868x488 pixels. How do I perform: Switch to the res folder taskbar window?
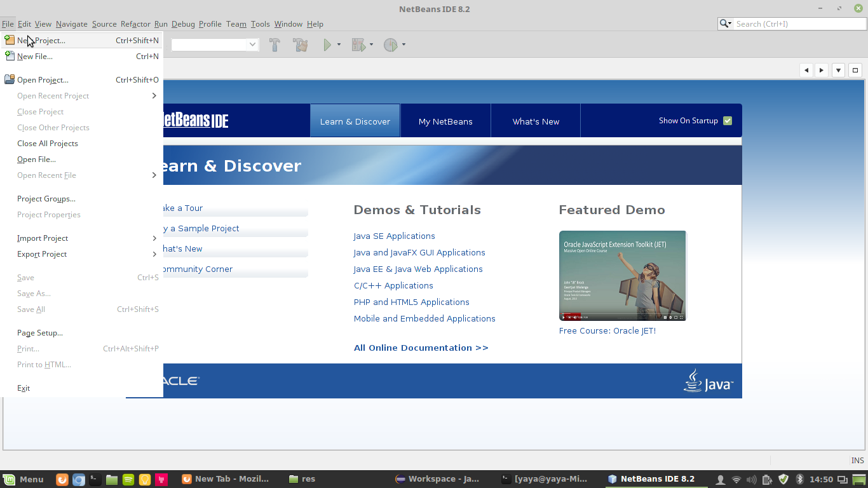pyautogui.click(x=302, y=479)
